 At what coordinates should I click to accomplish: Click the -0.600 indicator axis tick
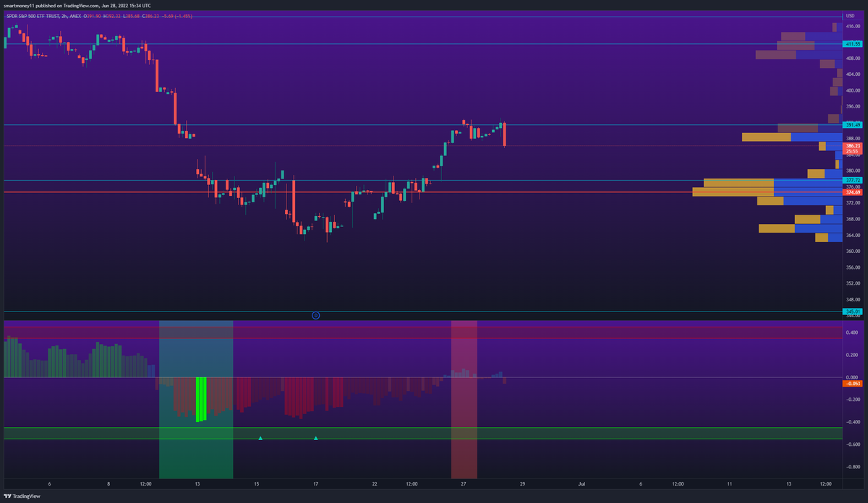pyautogui.click(x=853, y=444)
